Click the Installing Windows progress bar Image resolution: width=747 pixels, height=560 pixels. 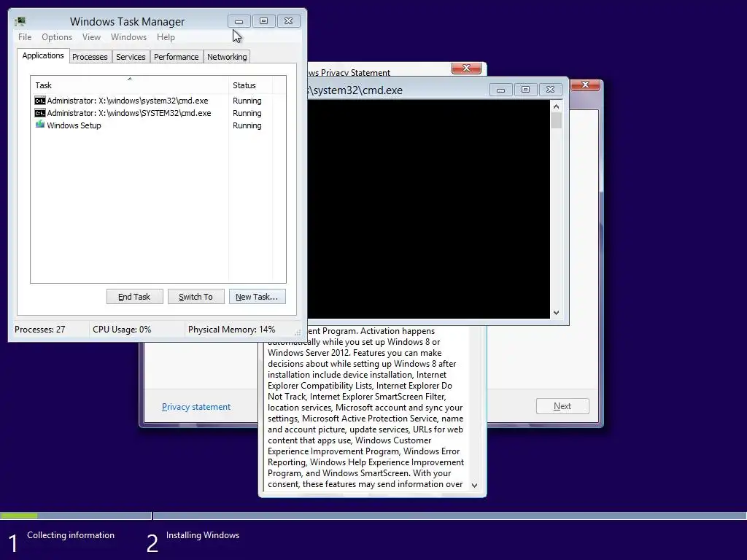click(x=449, y=516)
